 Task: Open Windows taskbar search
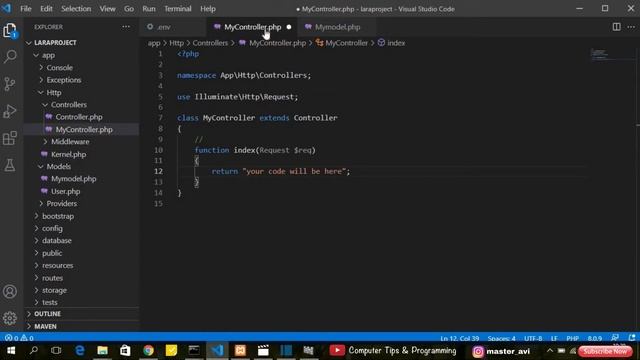[34, 350]
